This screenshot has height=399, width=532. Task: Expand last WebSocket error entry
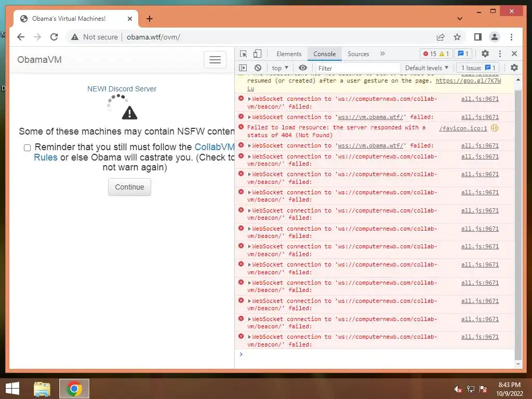249,337
